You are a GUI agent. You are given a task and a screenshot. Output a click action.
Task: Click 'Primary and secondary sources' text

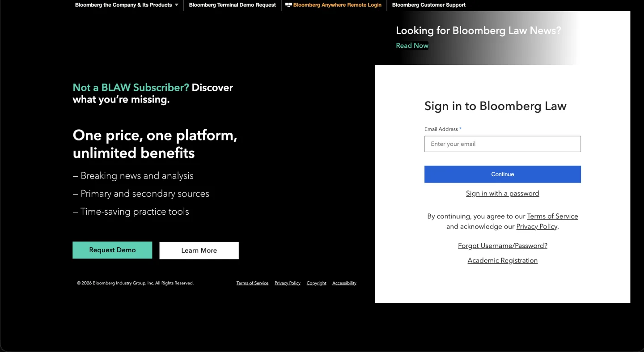[x=145, y=194]
